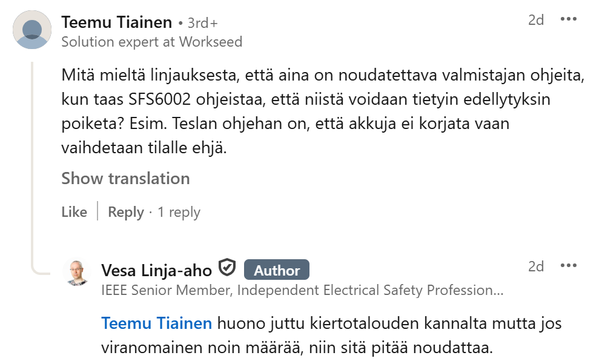Click the Vesa Linja-aho author name
The image size is (605, 364).
point(156,270)
